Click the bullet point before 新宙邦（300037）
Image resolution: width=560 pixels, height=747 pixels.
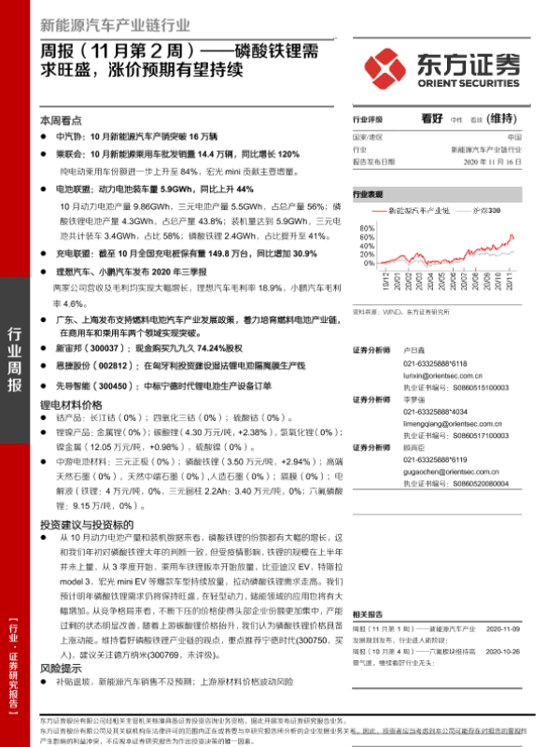(43, 346)
